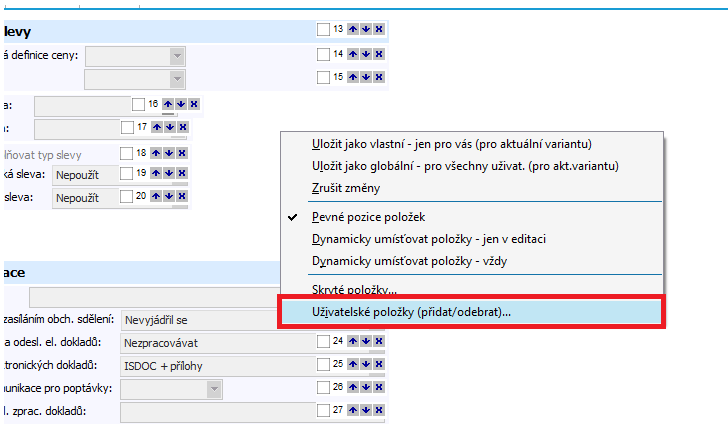
Task: Click the move-up arrow for item 24
Action: pyautogui.click(x=353, y=341)
